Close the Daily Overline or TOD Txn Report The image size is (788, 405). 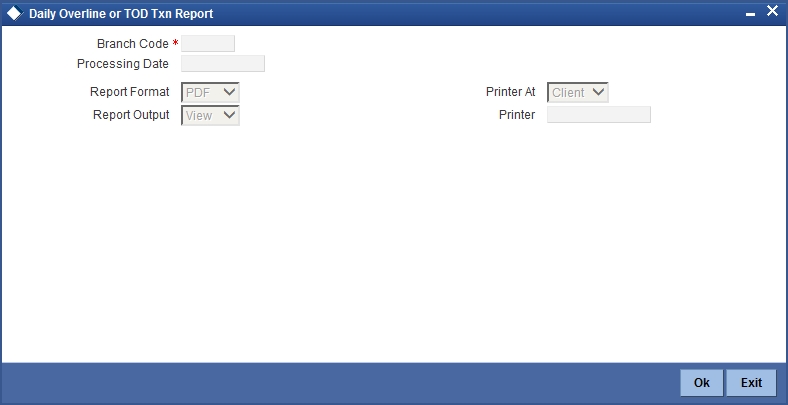[x=772, y=11]
